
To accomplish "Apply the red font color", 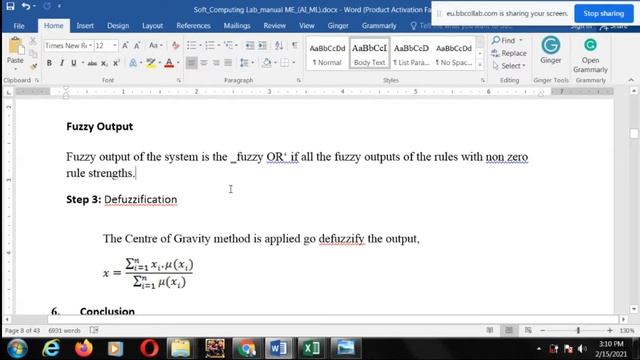I will coord(169,63).
